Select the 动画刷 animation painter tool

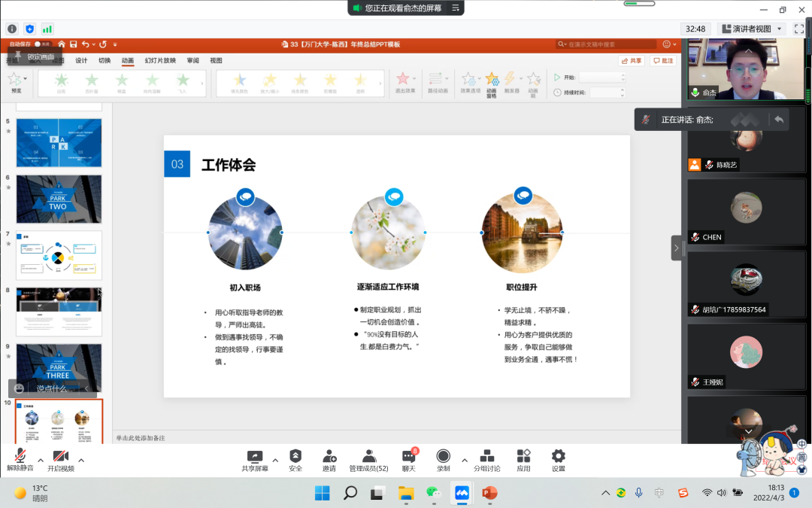(532, 81)
